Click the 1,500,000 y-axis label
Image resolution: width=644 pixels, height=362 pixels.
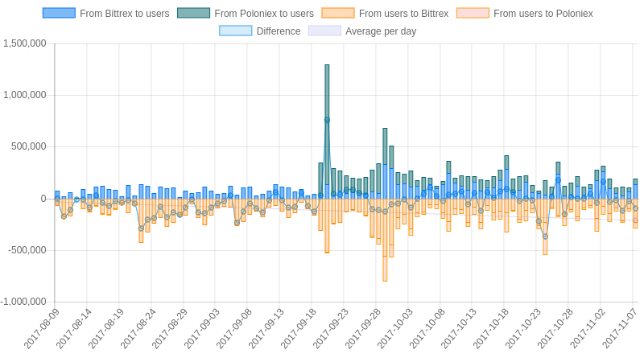point(25,43)
